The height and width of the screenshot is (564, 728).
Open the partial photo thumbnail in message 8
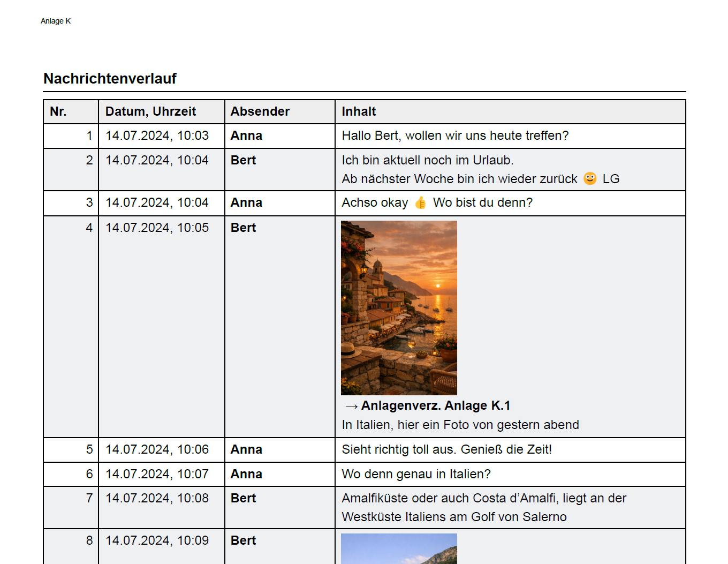click(399, 548)
